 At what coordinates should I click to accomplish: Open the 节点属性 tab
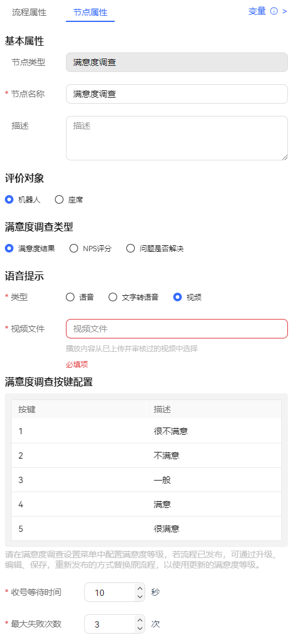click(x=90, y=12)
